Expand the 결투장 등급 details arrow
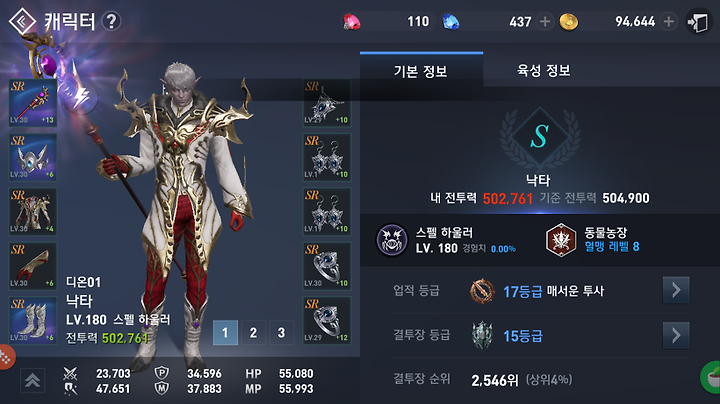This screenshot has height=404, width=720. pos(675,336)
